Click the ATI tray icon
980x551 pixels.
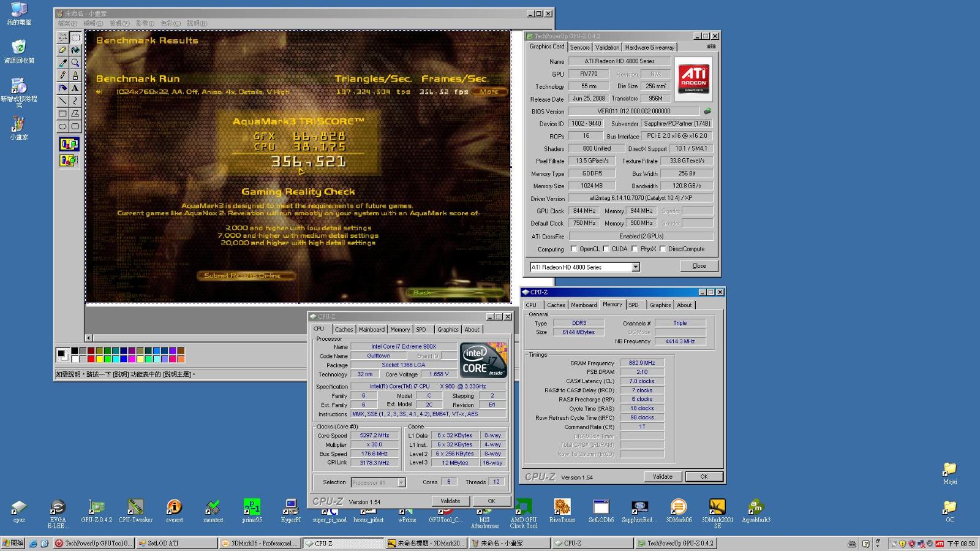[939, 544]
